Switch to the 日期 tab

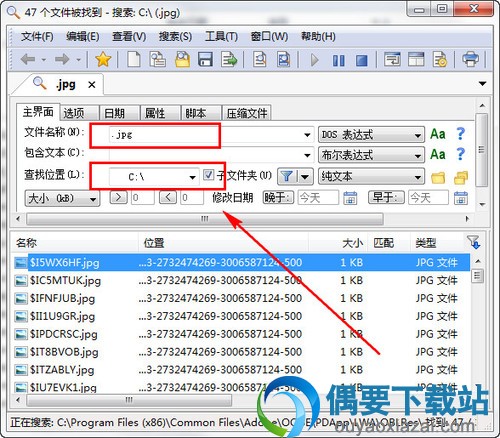[x=120, y=113]
